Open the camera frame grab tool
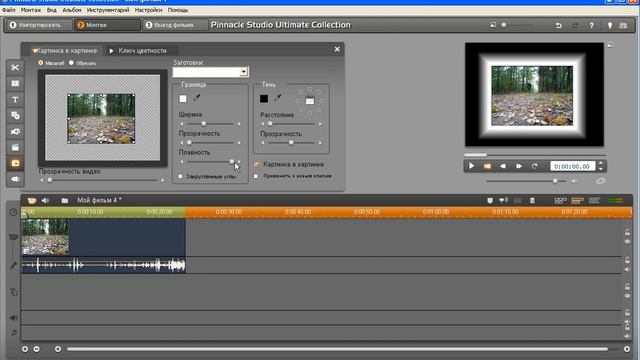Screen dimensions: 640x360 [x=15, y=131]
